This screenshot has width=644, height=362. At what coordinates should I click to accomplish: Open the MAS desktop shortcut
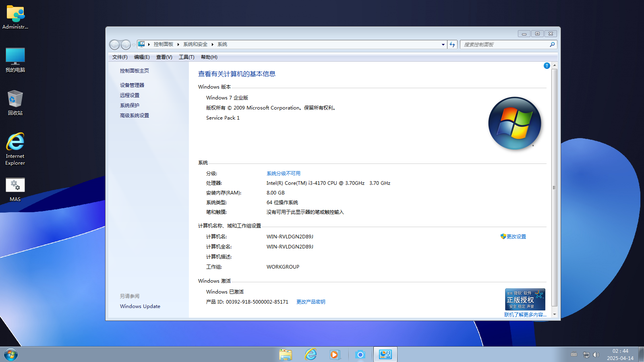[x=15, y=190]
